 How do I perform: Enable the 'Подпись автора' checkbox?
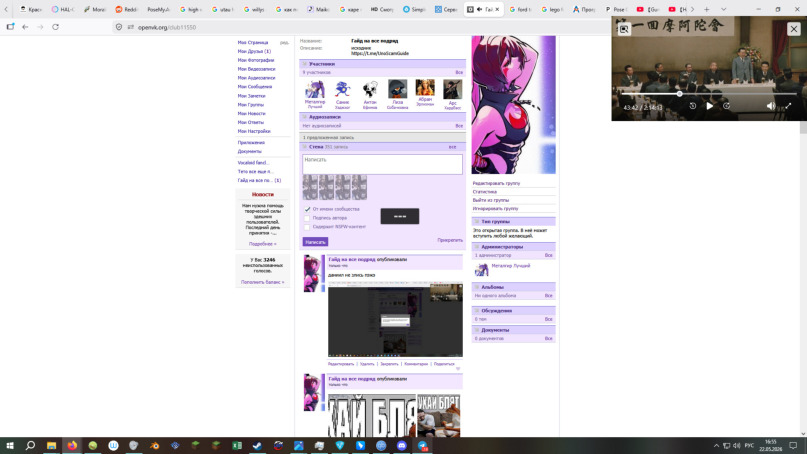pos(307,218)
